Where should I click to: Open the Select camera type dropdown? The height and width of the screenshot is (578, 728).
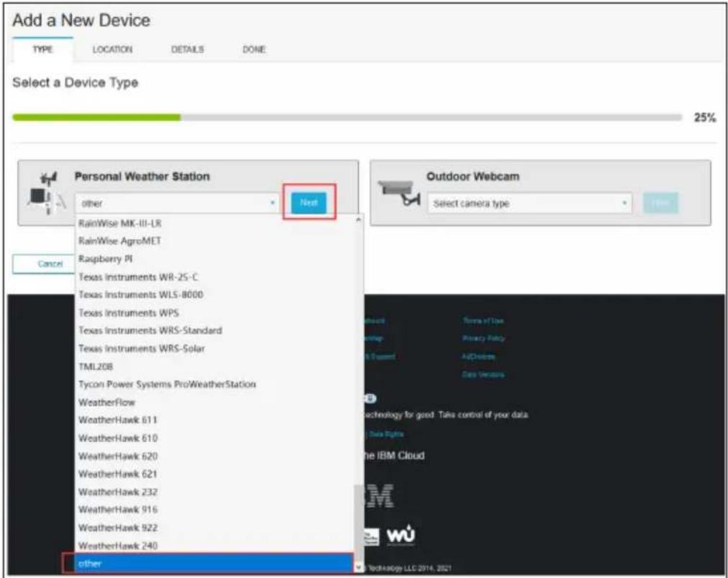tap(529, 204)
